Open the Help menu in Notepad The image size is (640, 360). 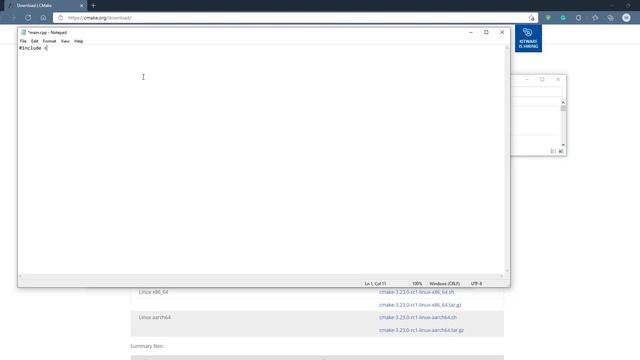coord(78,41)
